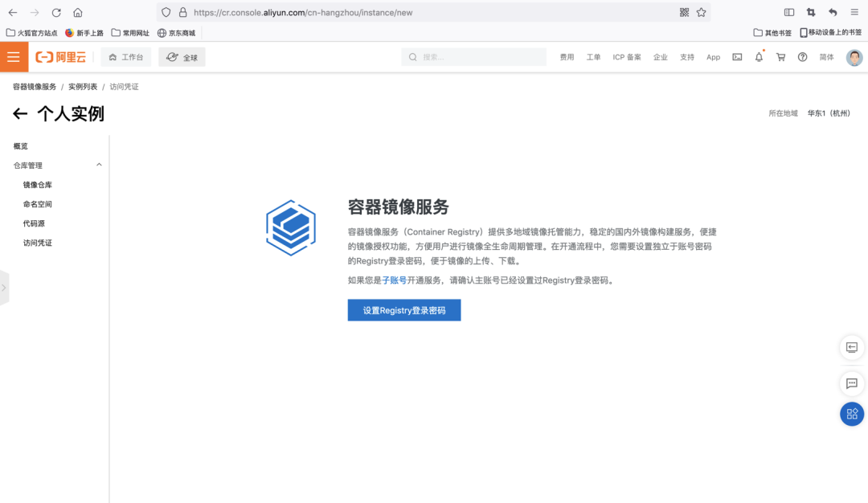Open the 工单 top menu

click(x=593, y=57)
